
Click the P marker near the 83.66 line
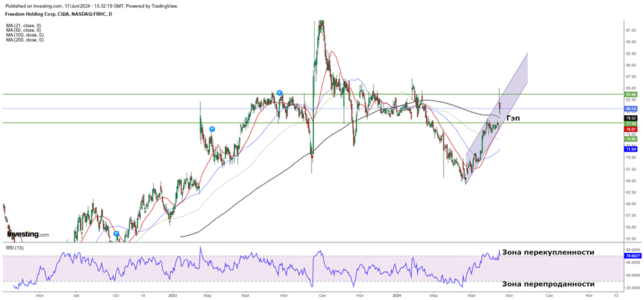coord(279,93)
